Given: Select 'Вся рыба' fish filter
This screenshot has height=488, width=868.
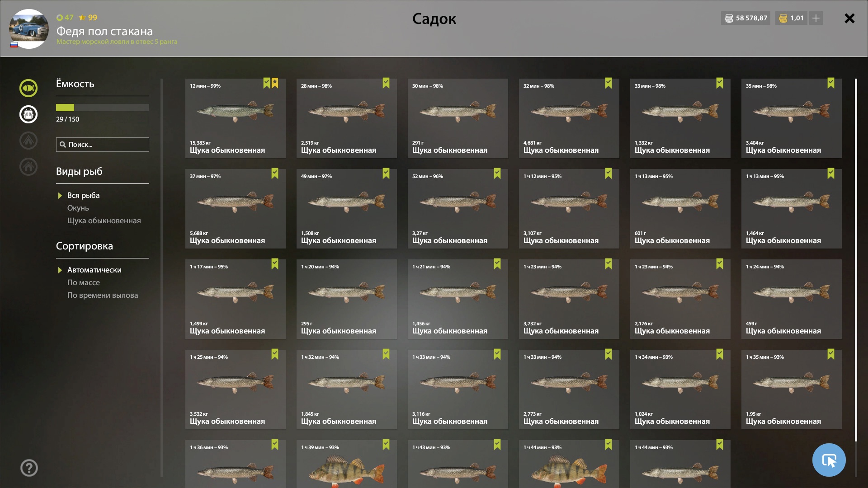Looking at the screenshot, I should coord(83,195).
